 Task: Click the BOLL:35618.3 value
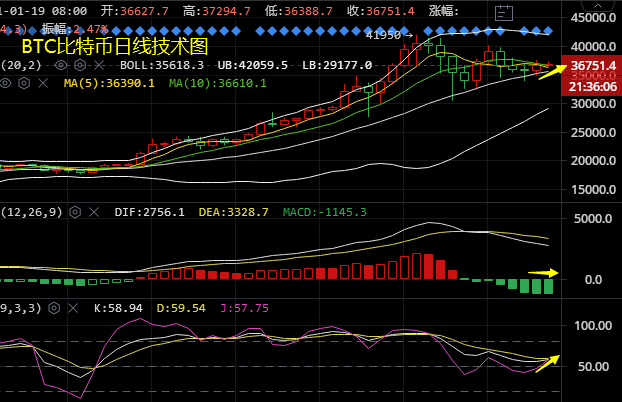click(x=162, y=65)
